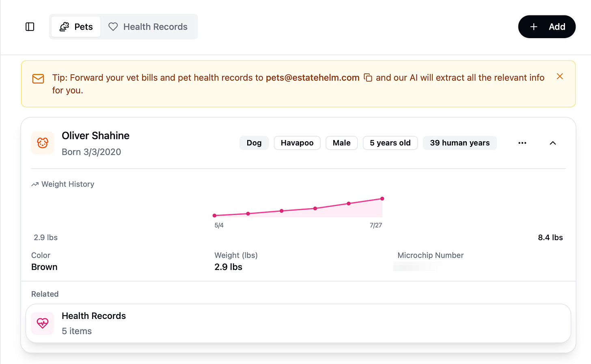Screen dimensions: 591x364
Task: Click the last data point on weight chart
Action: pyautogui.click(x=382, y=199)
